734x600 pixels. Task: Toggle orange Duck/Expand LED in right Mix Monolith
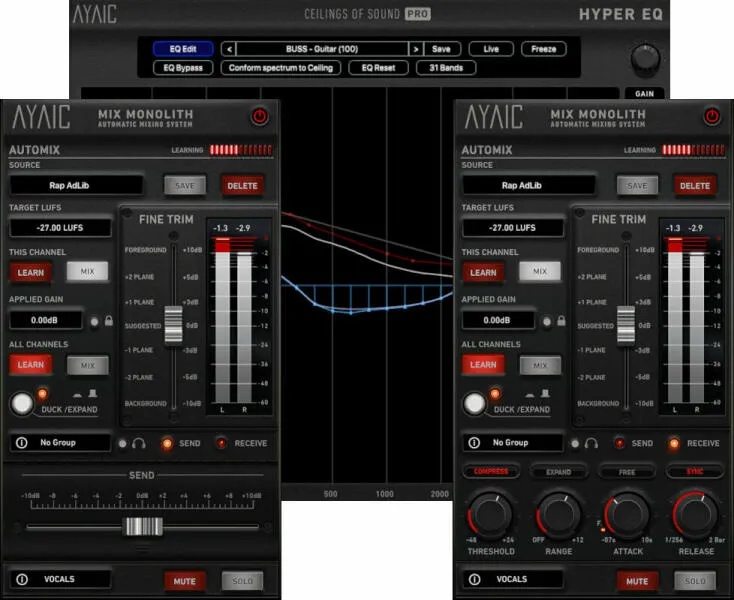tap(495, 394)
